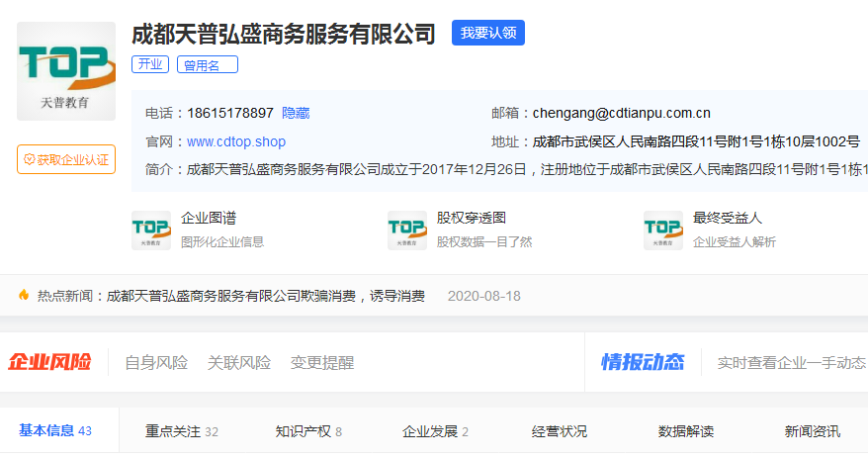Open the 企业图谱 logo icon

pyautogui.click(x=151, y=230)
